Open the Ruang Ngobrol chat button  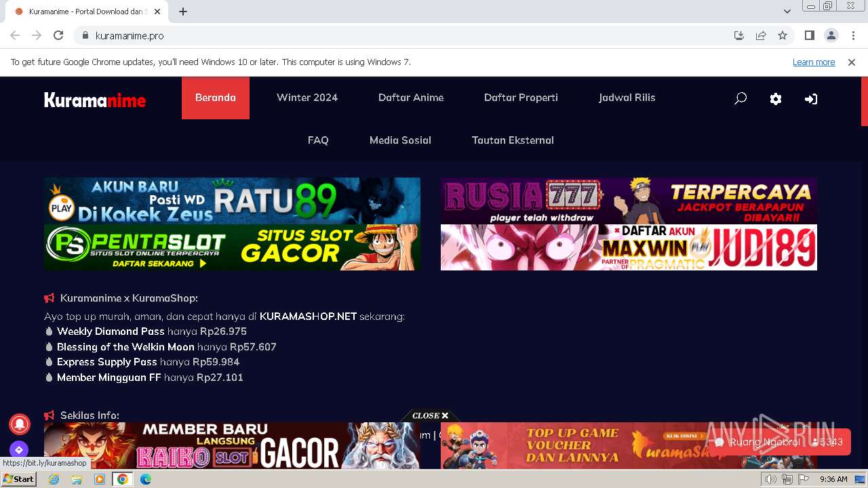click(780, 442)
